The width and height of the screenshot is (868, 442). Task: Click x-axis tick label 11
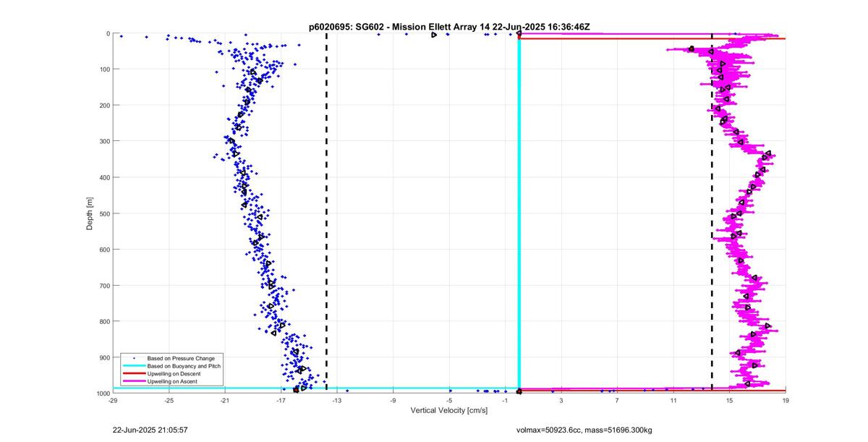click(x=673, y=400)
